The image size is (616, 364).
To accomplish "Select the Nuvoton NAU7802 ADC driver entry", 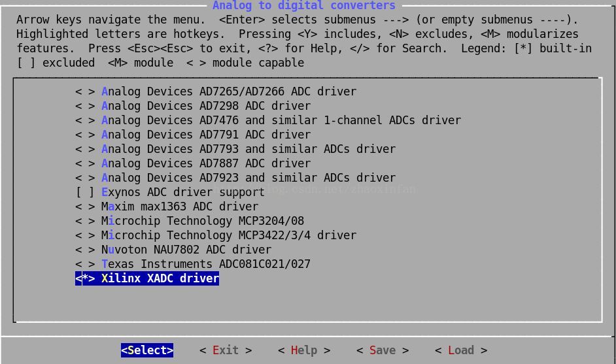I will coord(186,250).
